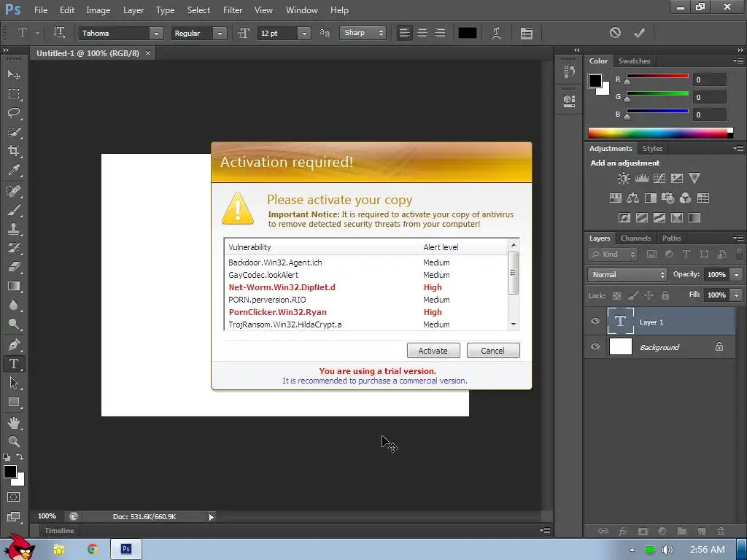
Task: Select the Quick Selection tool
Action: [x=14, y=132]
